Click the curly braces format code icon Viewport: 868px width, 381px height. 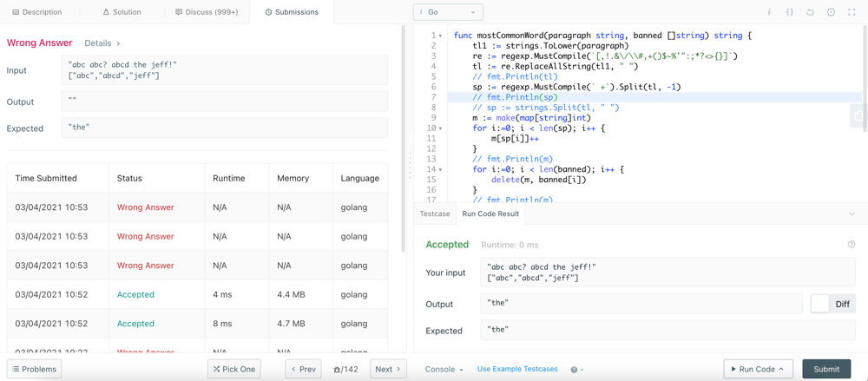(789, 12)
